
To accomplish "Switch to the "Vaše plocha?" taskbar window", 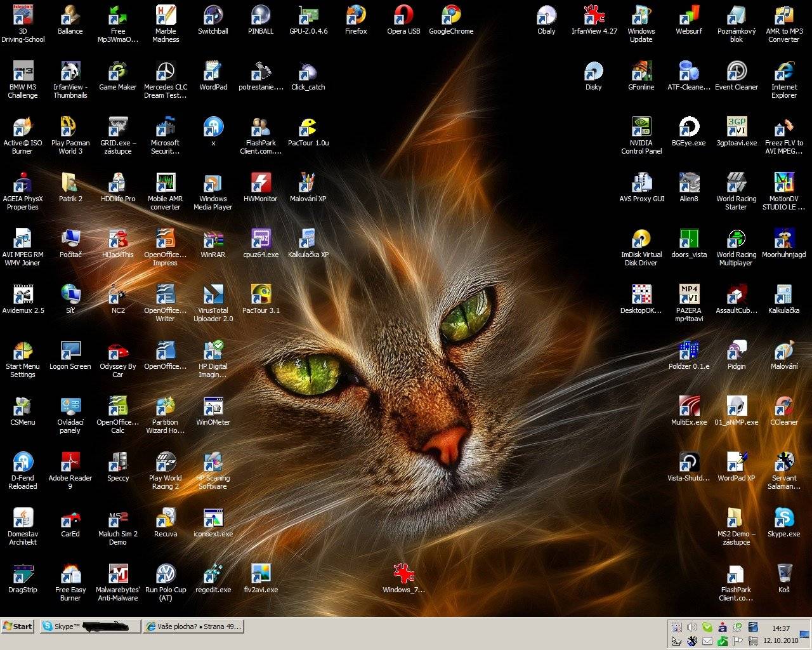I will 193,627.
